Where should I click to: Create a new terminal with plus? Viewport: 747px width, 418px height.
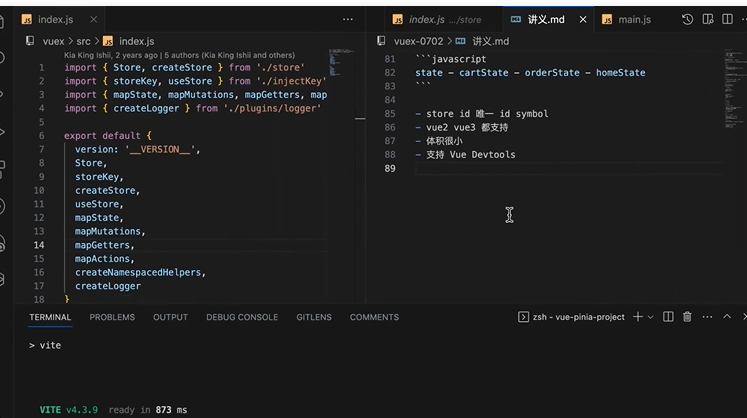[x=637, y=317]
